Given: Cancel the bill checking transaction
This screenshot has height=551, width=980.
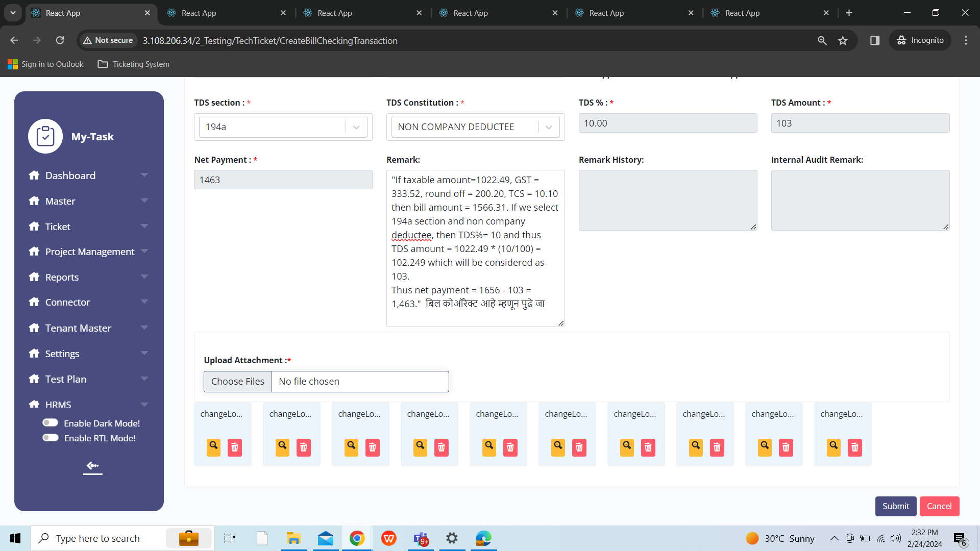Looking at the screenshot, I should pos(939,506).
